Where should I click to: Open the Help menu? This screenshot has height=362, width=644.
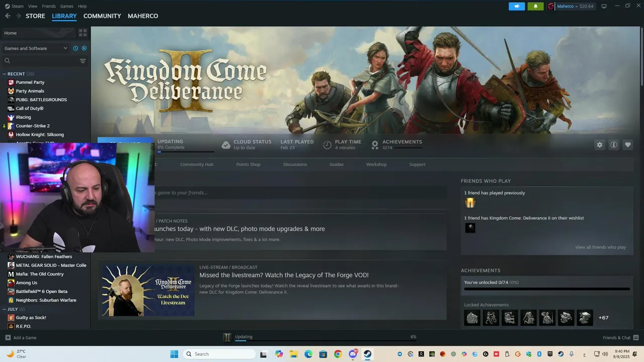pyautogui.click(x=82, y=6)
